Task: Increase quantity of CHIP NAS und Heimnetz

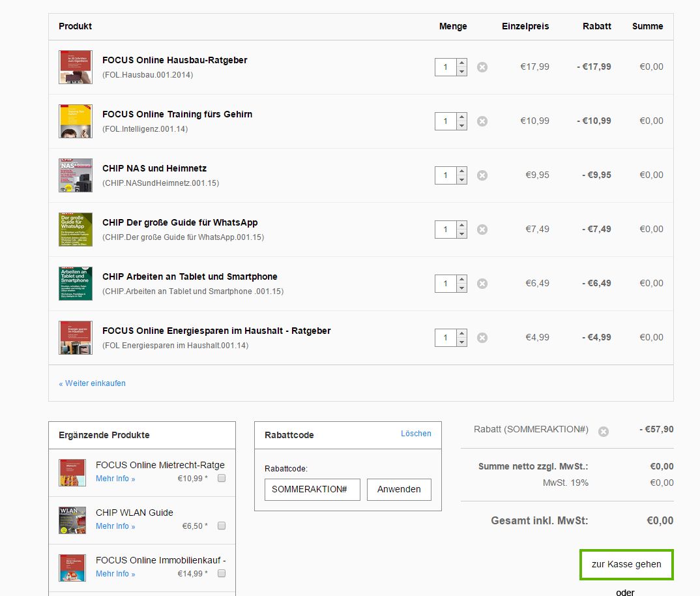Action: click(461, 171)
